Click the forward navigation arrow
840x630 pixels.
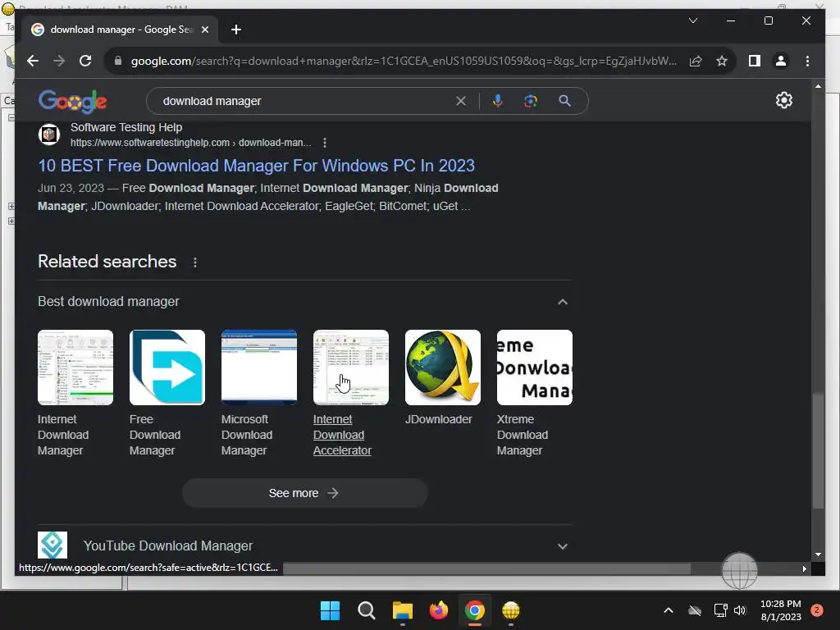pos(59,61)
